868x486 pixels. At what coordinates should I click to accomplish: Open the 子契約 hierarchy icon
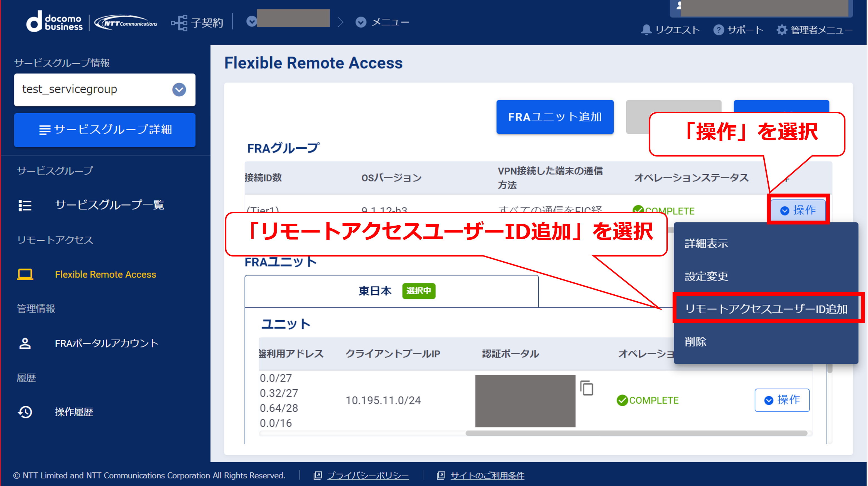tap(179, 23)
